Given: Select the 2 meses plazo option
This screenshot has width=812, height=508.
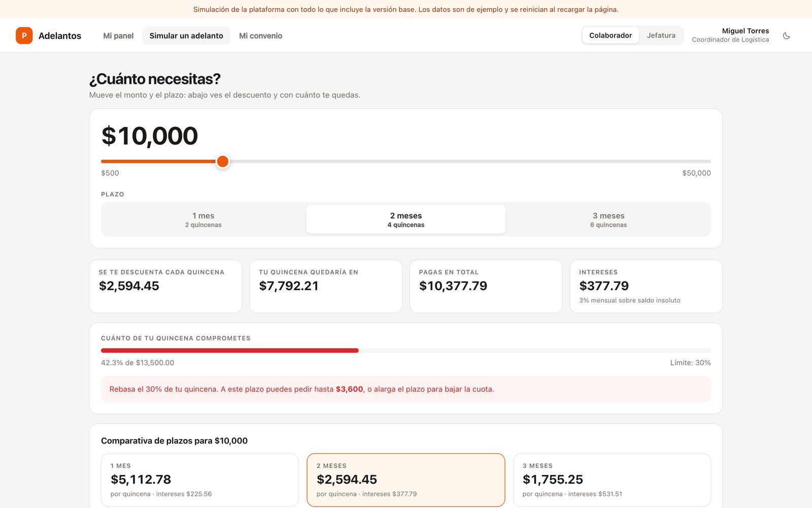Looking at the screenshot, I should 406,219.
